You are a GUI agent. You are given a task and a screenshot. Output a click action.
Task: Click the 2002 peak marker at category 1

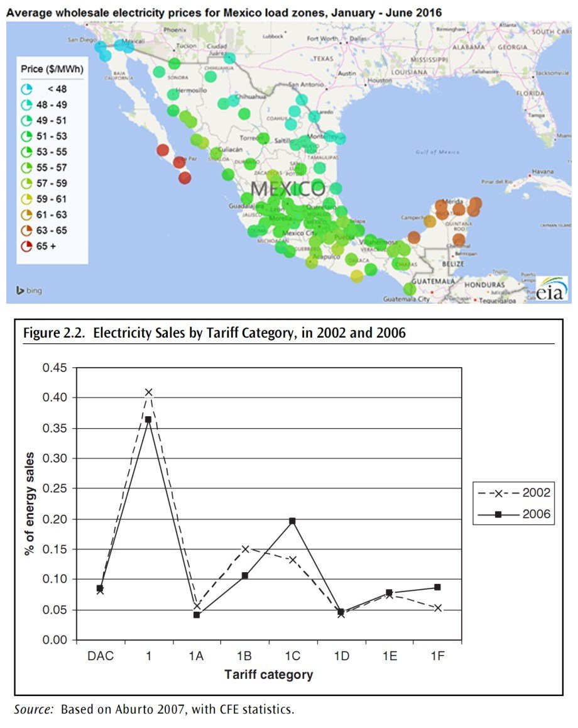click(x=148, y=392)
